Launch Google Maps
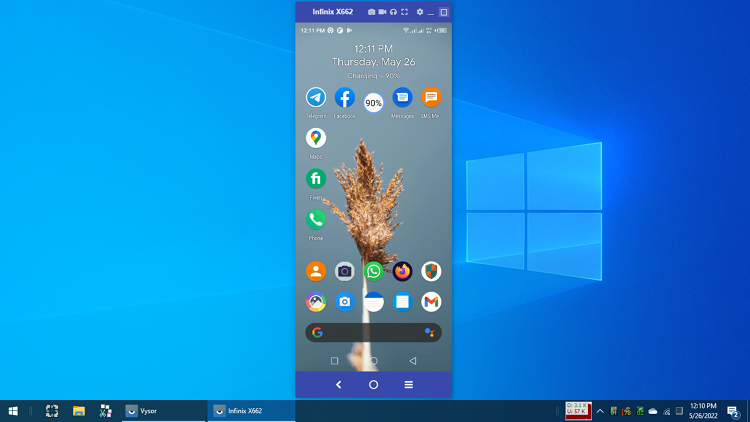 [x=316, y=138]
